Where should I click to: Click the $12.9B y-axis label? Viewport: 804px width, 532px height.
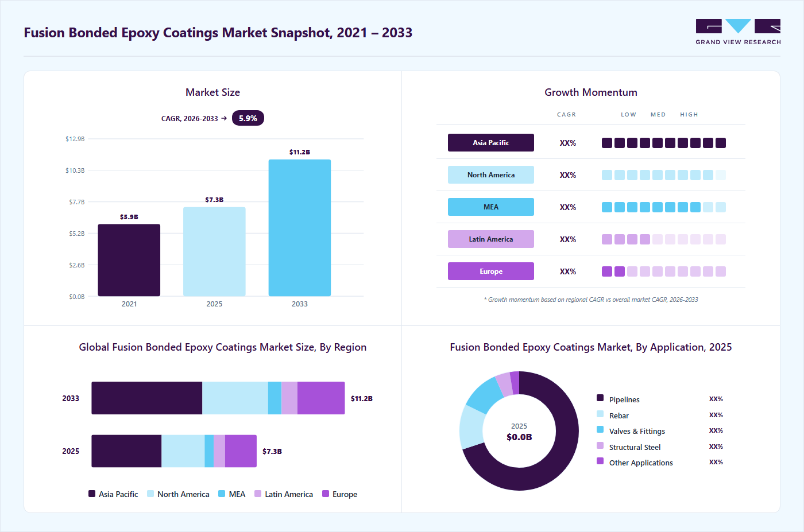[75, 139]
